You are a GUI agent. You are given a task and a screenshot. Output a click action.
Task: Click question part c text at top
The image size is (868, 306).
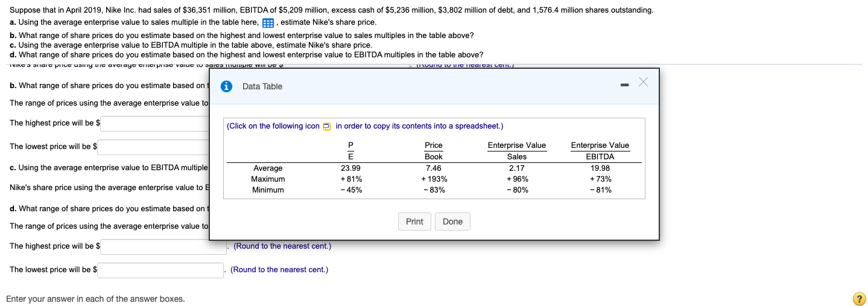click(x=191, y=45)
